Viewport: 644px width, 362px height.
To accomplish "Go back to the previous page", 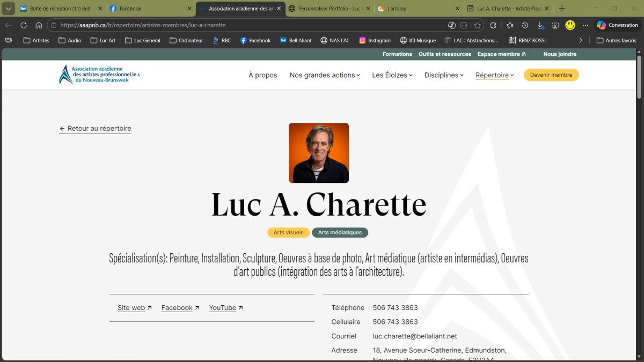I will (9, 25).
